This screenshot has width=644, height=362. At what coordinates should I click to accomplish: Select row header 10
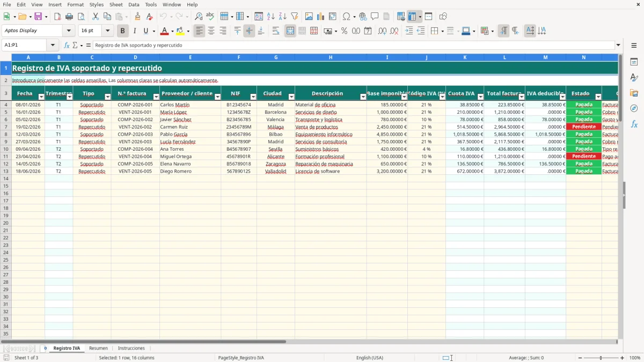(5, 149)
